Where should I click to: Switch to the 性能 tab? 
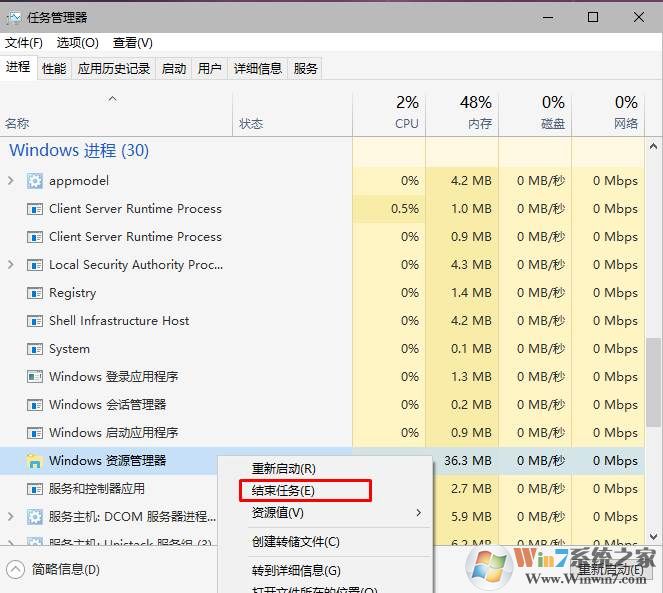(x=54, y=68)
